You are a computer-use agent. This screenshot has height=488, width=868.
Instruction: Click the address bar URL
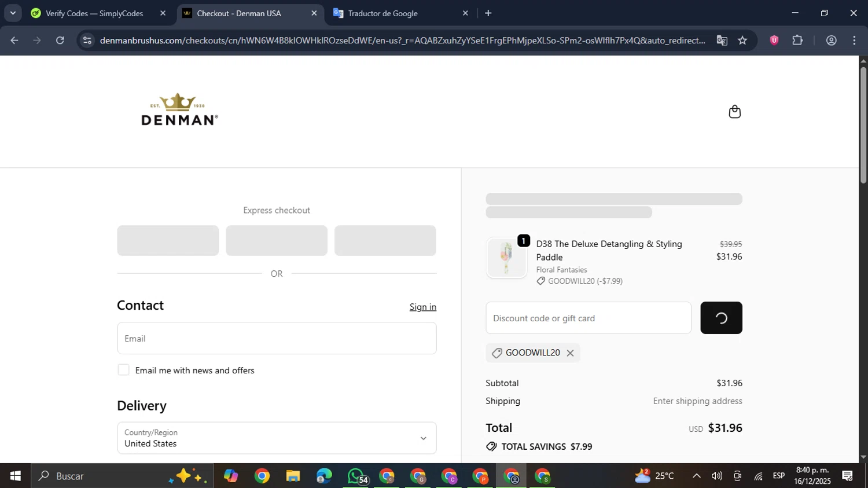[x=402, y=41]
